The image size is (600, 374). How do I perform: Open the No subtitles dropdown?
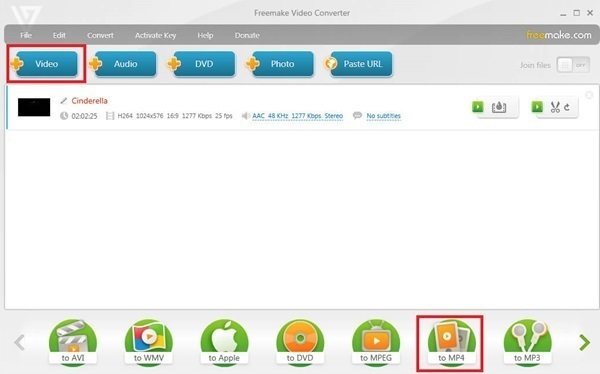coord(383,116)
